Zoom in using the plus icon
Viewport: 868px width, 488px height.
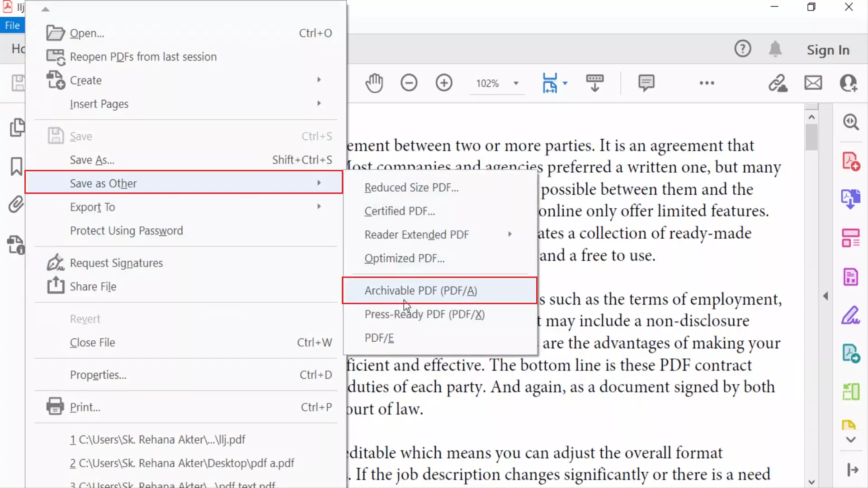tap(443, 83)
